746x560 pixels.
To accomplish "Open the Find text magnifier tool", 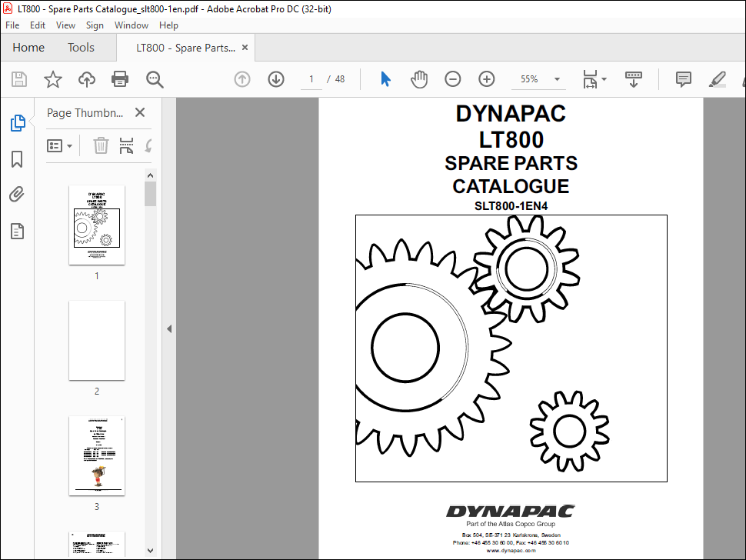I will (x=155, y=79).
